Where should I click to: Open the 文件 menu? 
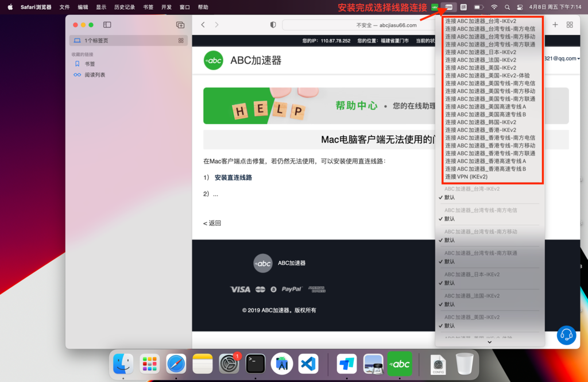pyautogui.click(x=64, y=7)
